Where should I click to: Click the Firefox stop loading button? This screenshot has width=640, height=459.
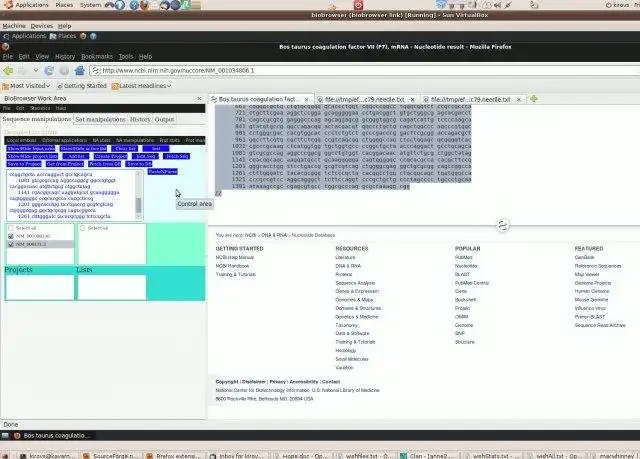tap(64, 71)
